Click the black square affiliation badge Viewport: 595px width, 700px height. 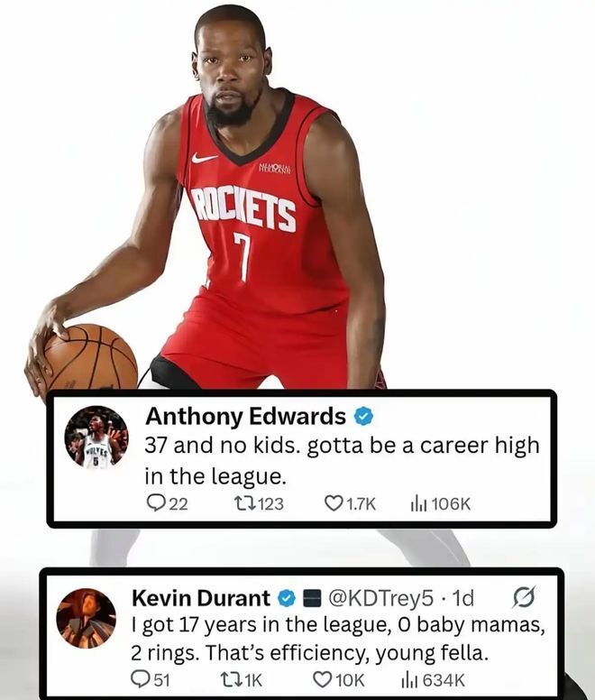pos(312,598)
